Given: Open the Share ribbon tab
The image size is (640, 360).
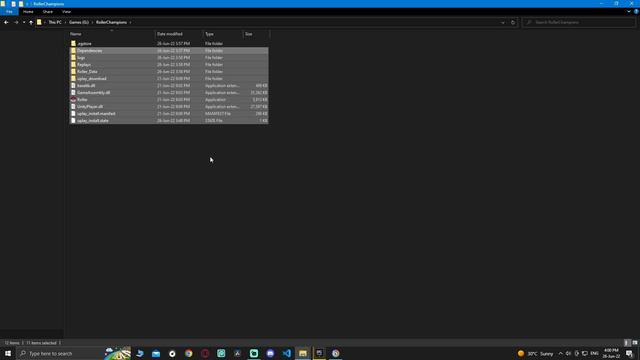Looking at the screenshot, I should pyautogui.click(x=47, y=12).
